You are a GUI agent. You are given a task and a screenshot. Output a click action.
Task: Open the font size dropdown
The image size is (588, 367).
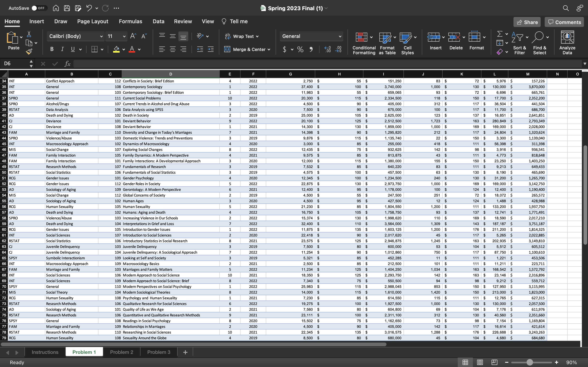(124, 36)
